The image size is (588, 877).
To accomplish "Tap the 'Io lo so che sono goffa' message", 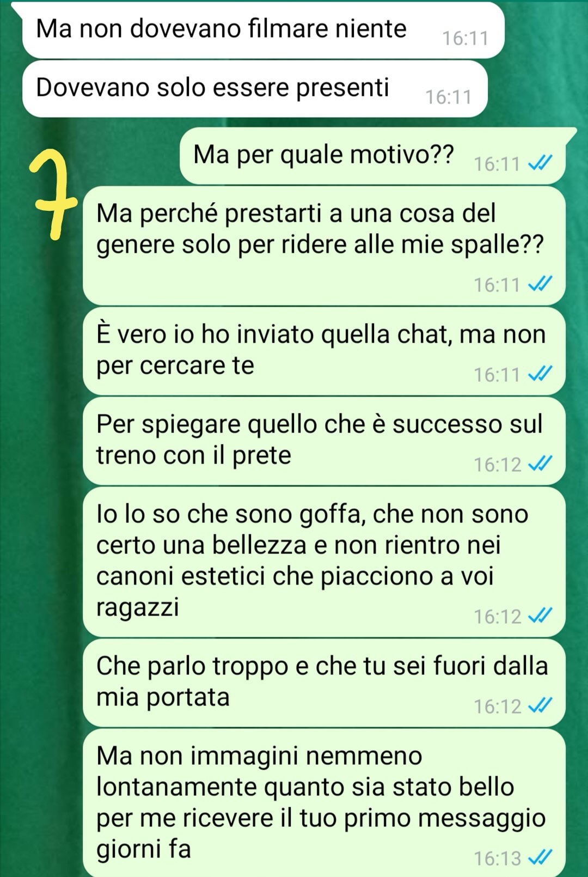I will coord(324,562).
